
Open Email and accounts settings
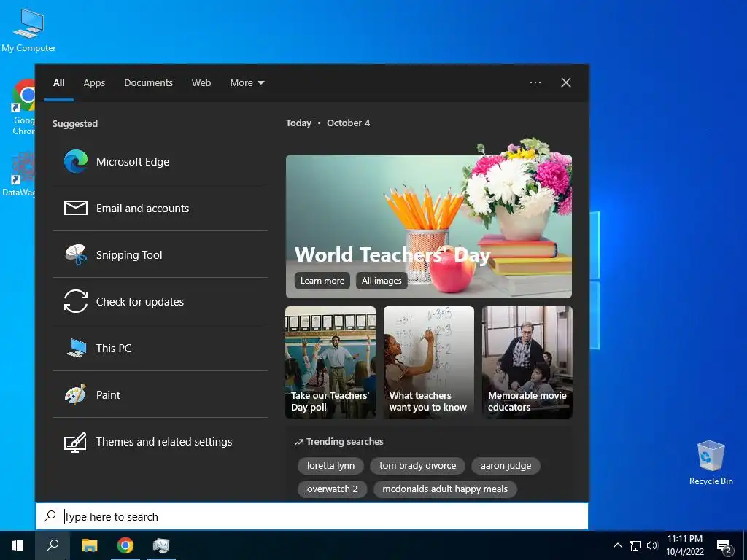click(160, 208)
